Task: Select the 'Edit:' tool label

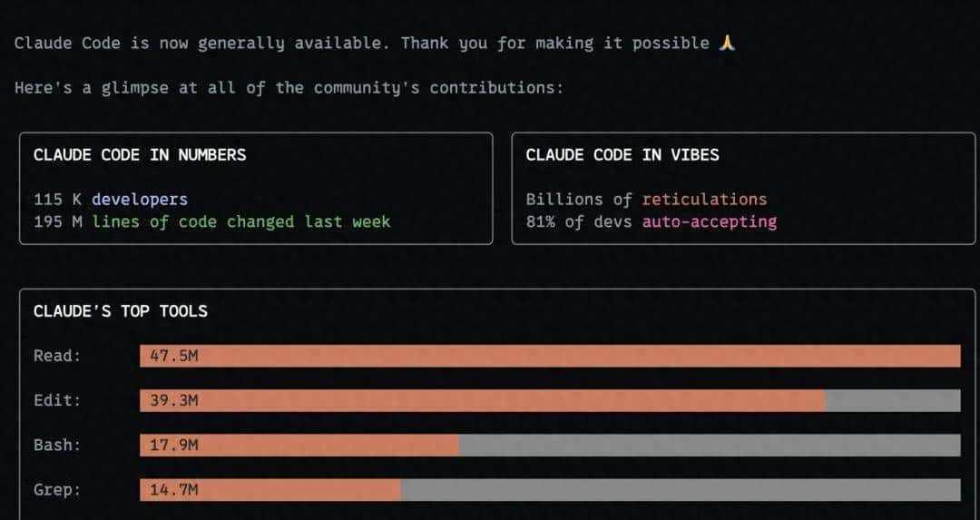Action: click(x=57, y=400)
